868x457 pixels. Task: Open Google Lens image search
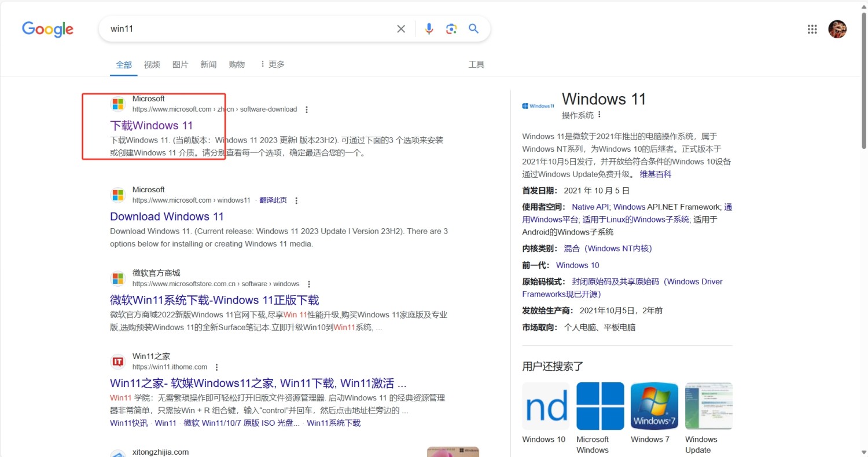pos(451,29)
